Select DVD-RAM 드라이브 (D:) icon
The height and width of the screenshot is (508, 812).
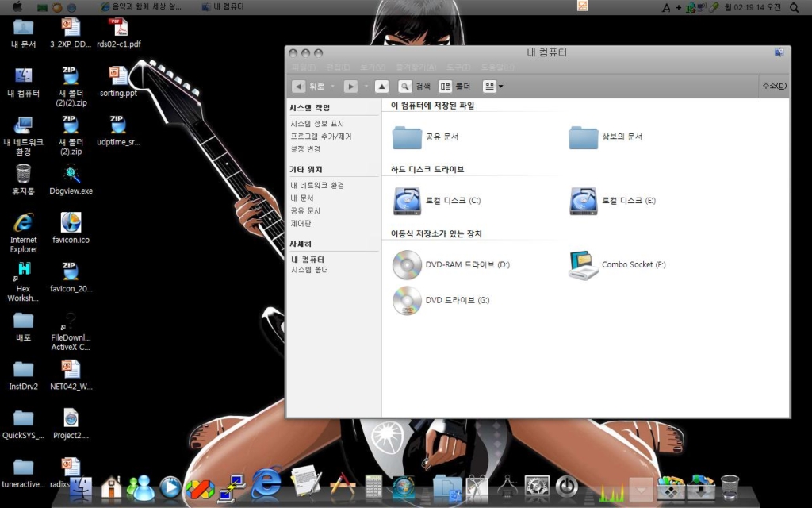[x=407, y=264]
